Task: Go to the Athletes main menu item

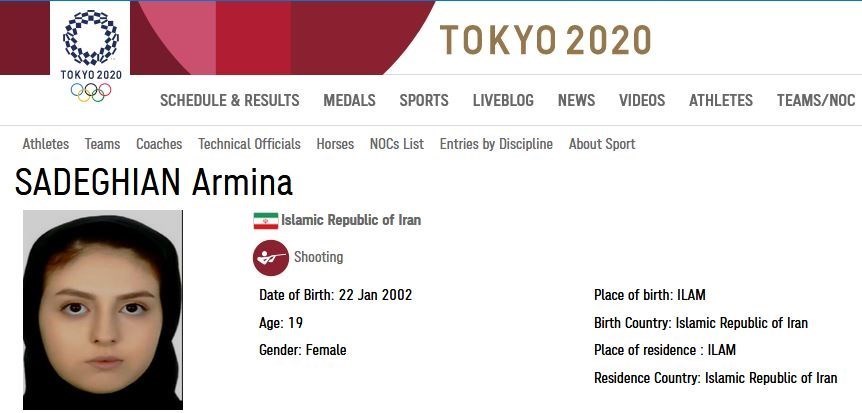Action: tap(721, 100)
